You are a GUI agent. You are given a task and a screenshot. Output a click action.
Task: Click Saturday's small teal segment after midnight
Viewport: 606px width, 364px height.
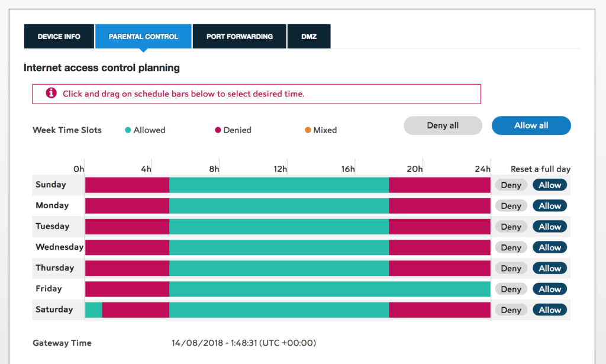[x=94, y=310]
